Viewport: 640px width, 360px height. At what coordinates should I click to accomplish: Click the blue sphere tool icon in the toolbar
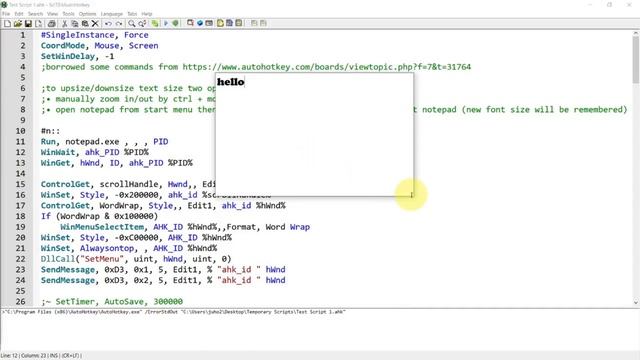200,23
